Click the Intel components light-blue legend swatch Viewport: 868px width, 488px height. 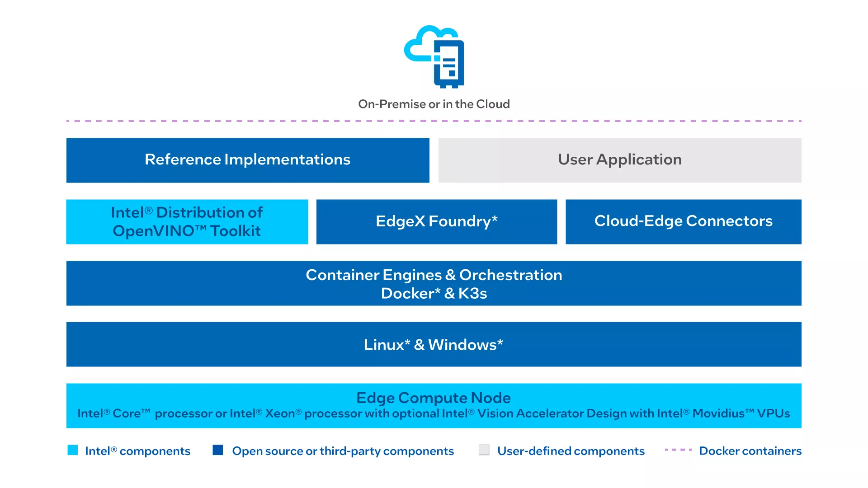point(73,450)
